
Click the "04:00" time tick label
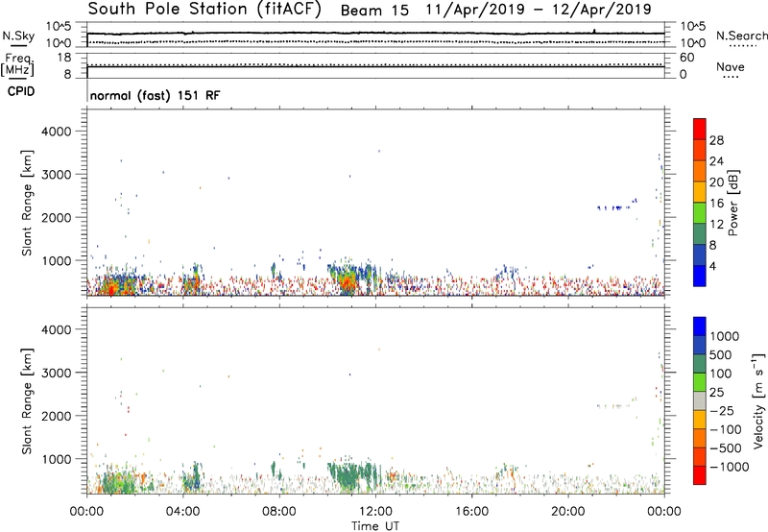[x=182, y=512]
